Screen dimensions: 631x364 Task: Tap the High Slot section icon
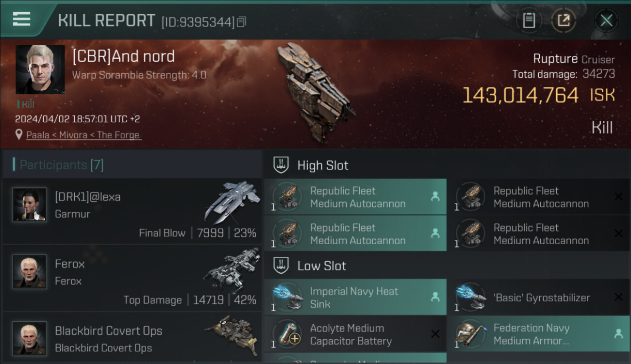coord(281,165)
